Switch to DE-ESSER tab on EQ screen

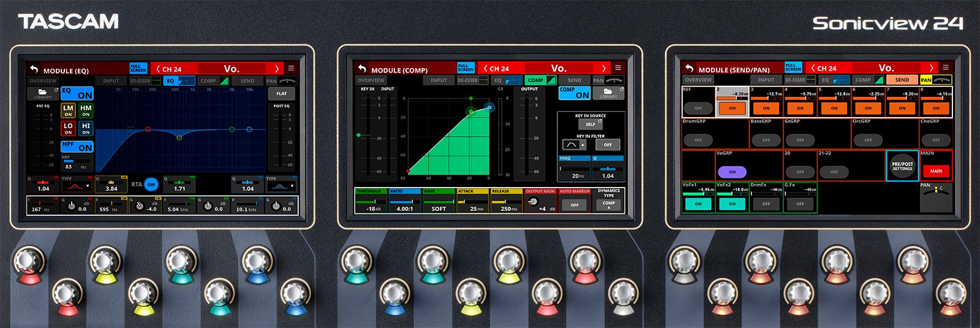(x=145, y=81)
